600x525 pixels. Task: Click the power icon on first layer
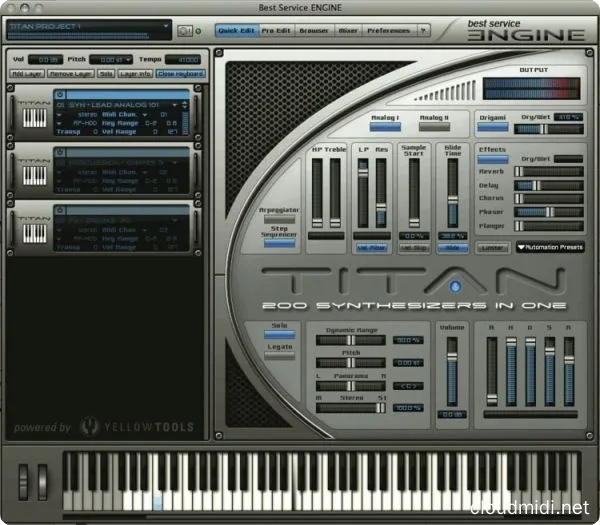coord(60,95)
